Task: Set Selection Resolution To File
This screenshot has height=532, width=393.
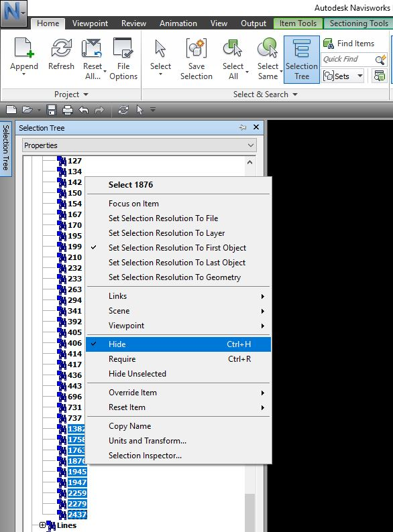Action: tap(178, 218)
